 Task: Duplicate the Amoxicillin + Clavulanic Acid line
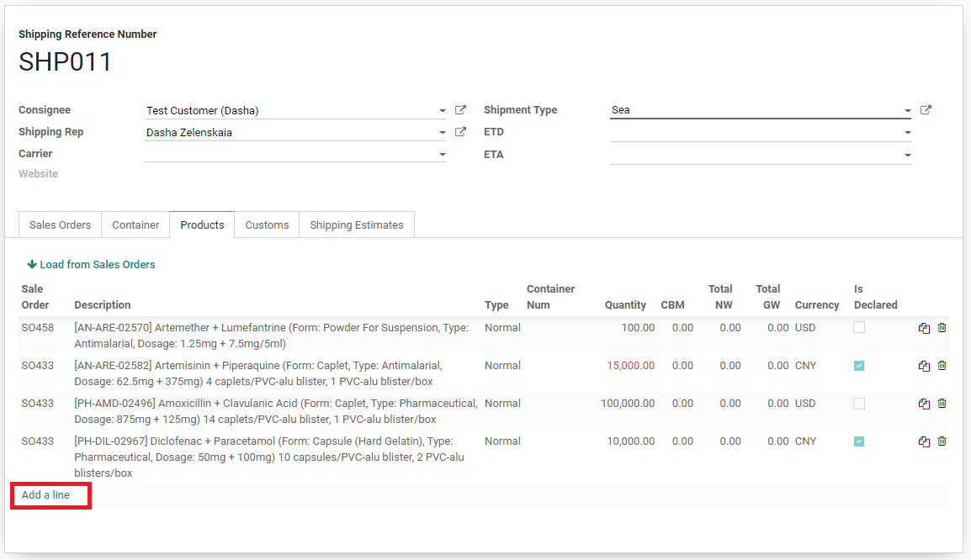click(x=924, y=404)
